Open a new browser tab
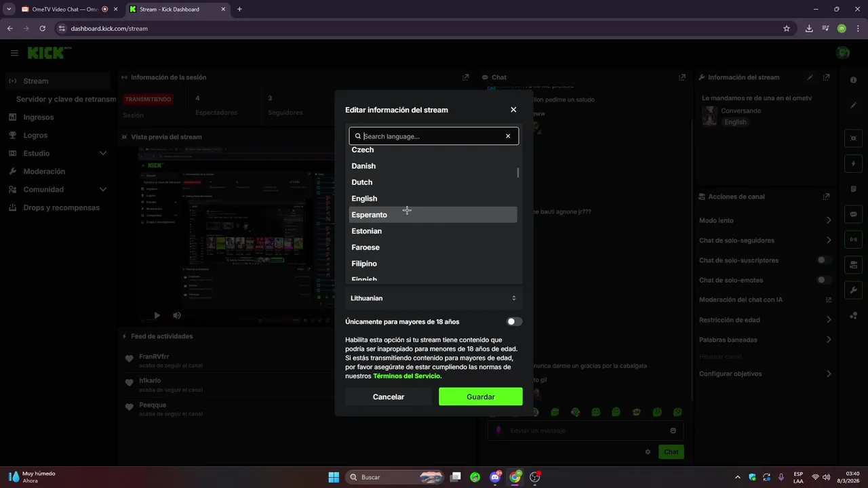 [x=239, y=9]
